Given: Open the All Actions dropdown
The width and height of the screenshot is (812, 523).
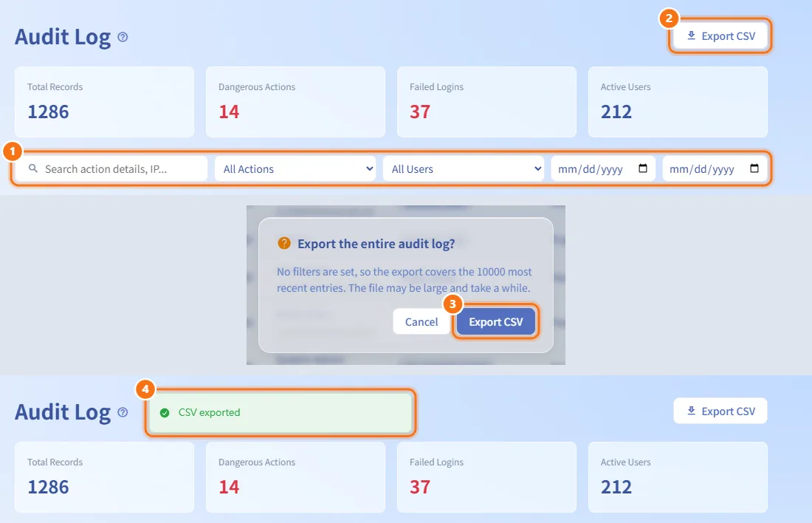Looking at the screenshot, I should [x=295, y=169].
